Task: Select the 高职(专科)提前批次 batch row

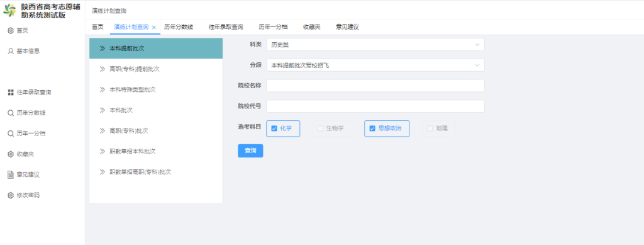Action: [x=156, y=69]
